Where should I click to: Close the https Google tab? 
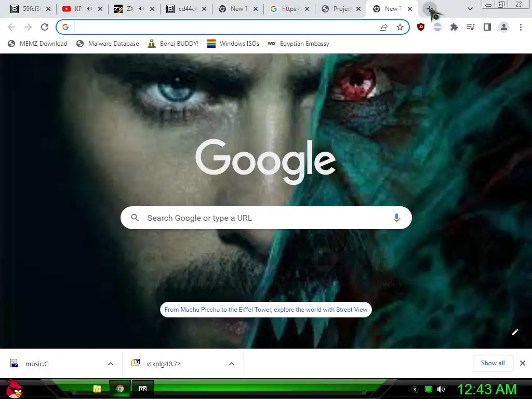coord(307,9)
